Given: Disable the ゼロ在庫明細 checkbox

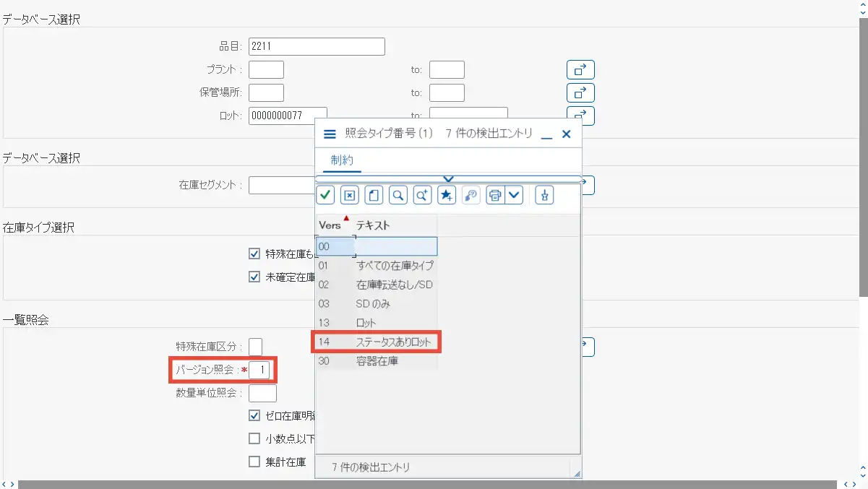Looking at the screenshot, I should pos(254,415).
